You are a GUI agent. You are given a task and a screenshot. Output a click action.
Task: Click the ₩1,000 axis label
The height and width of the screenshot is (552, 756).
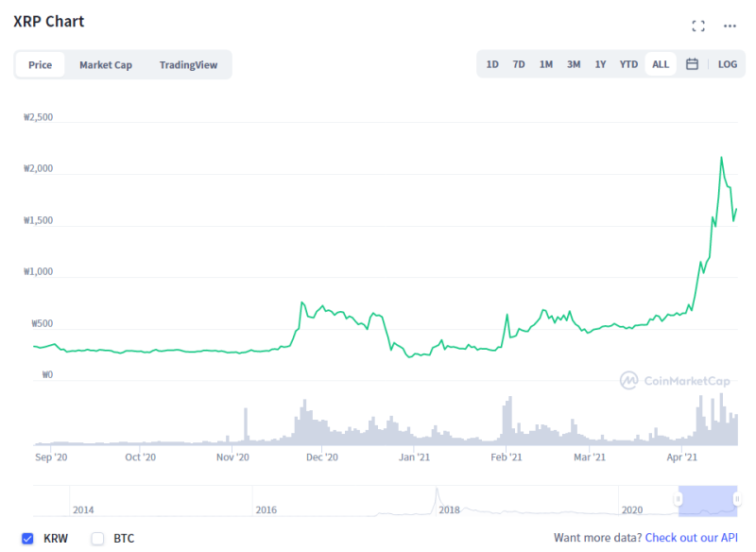pos(38,271)
